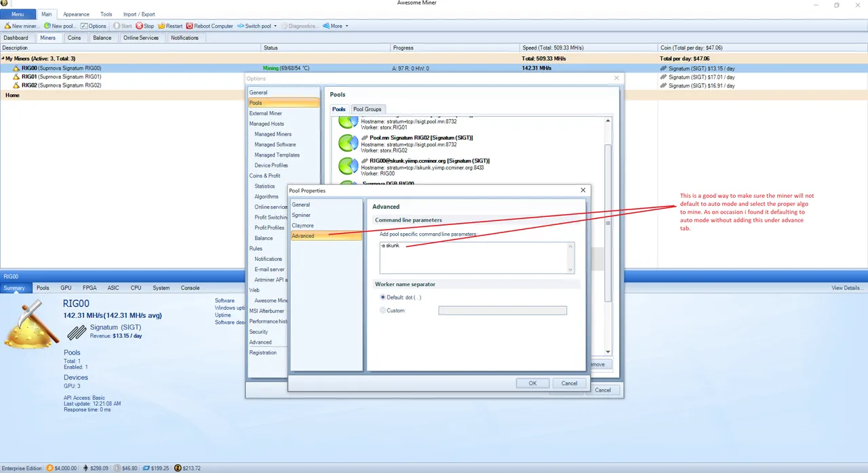
Task: Select Claymore in Pool Properties sidebar
Action: click(x=325, y=225)
